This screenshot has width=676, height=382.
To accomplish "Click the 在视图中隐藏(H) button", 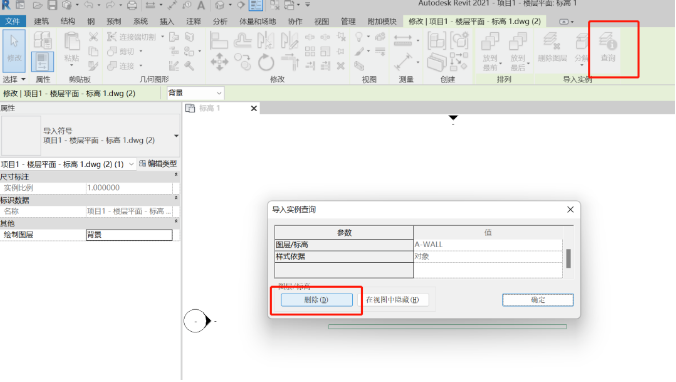I will pos(392,300).
